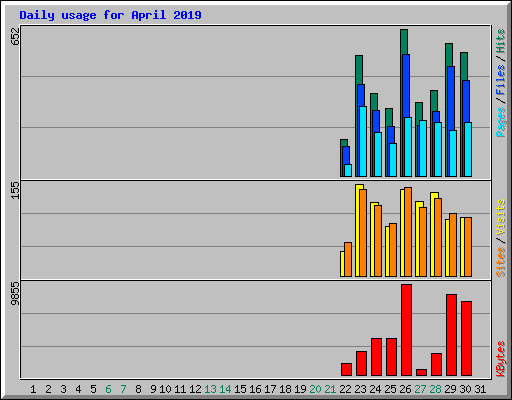
Task: Click day number '11' on x-axis
Action: pyautogui.click(x=180, y=389)
